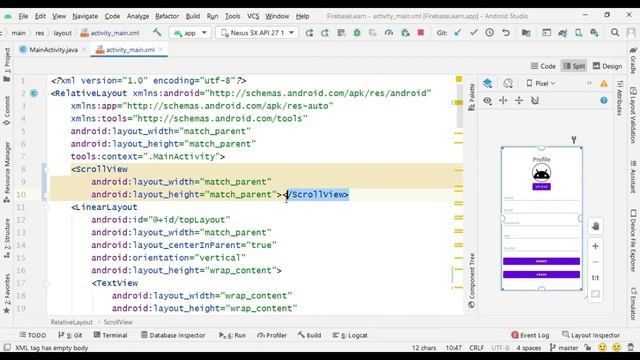Stop the running app with red square
Viewport: 640px width, 360px height.
[x=420, y=32]
